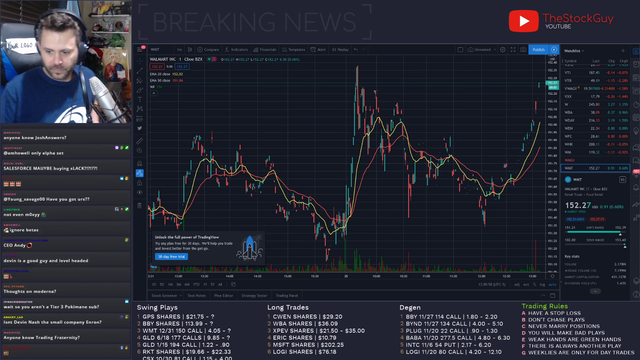Click the play icon next to Publish
Viewport: 640px width, 360px height.
click(554, 49)
